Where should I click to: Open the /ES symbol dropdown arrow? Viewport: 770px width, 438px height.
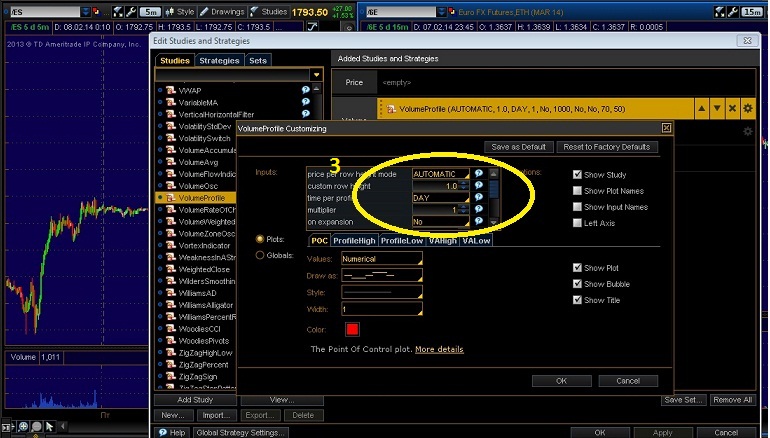click(x=85, y=11)
